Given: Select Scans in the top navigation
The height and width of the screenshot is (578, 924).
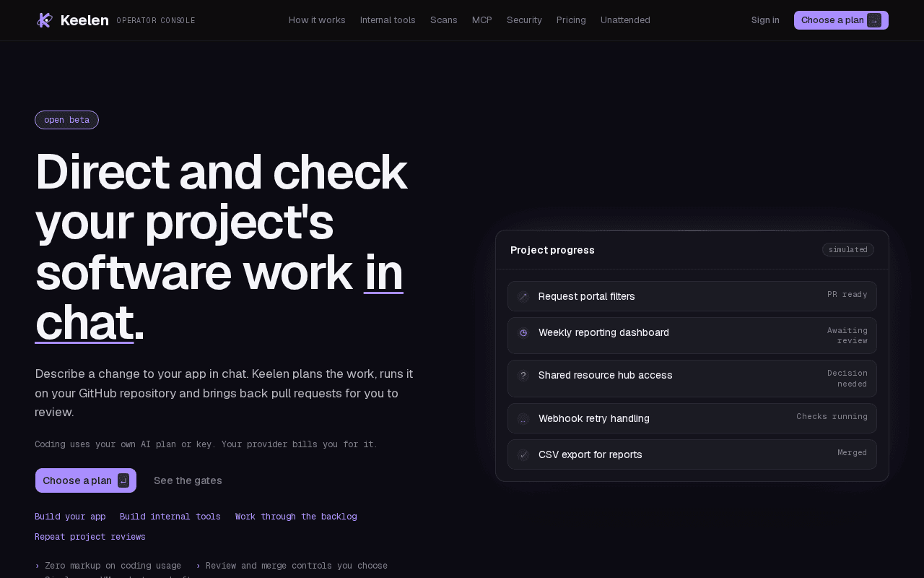Looking at the screenshot, I should pos(444,20).
